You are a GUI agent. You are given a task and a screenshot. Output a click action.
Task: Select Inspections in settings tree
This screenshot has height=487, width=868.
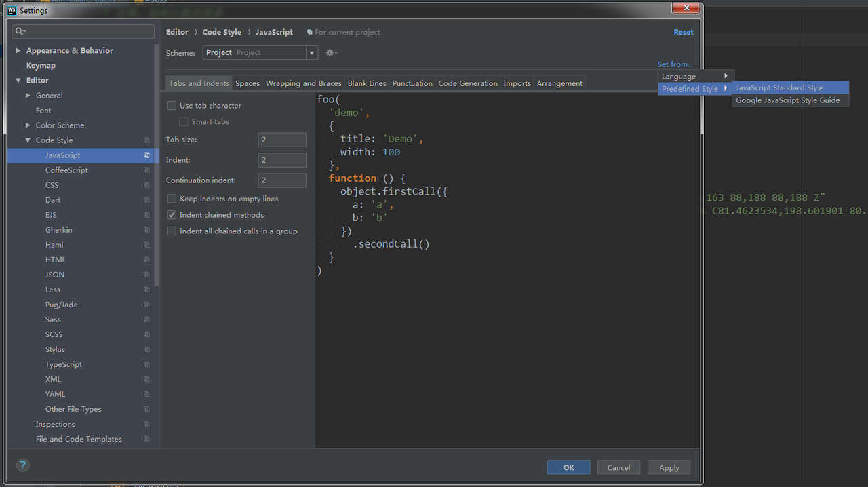coord(56,424)
